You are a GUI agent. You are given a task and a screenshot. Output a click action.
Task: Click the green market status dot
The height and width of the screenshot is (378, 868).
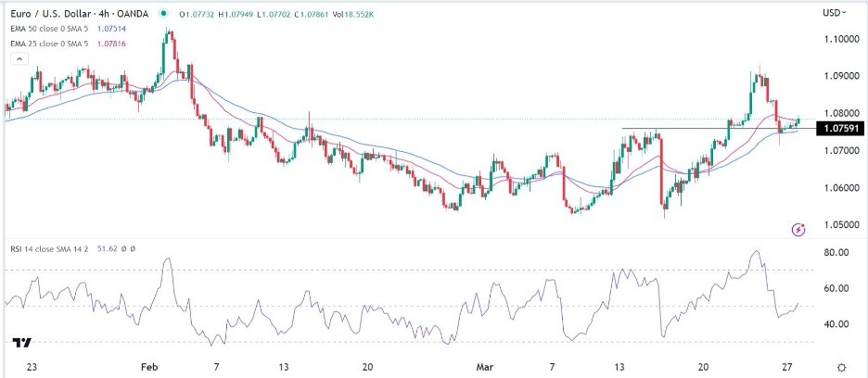(x=163, y=14)
